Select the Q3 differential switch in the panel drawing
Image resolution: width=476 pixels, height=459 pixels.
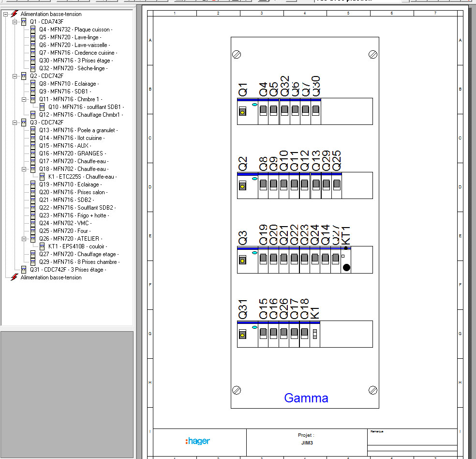[247, 260]
